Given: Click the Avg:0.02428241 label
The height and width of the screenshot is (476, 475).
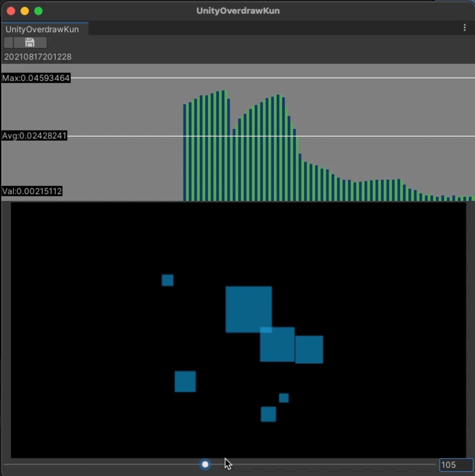Looking at the screenshot, I should pos(34,135).
